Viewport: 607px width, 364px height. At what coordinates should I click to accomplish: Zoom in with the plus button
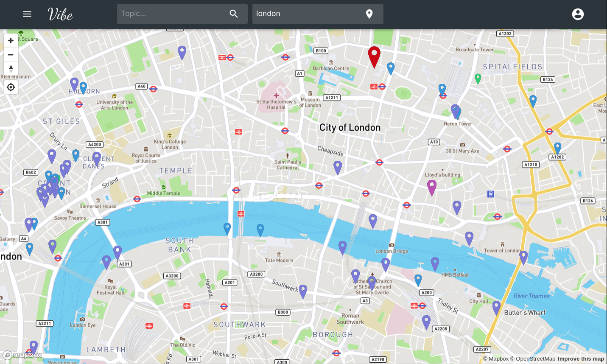coord(11,41)
